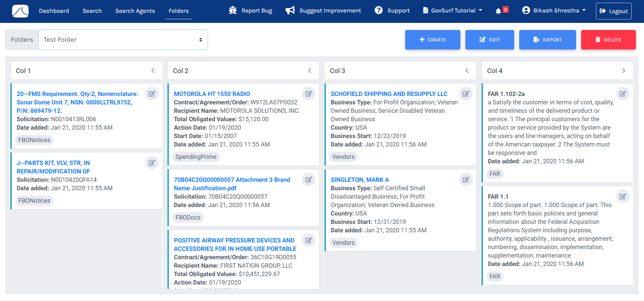Click the FAR tag on FAR 1.1 card

point(495,276)
